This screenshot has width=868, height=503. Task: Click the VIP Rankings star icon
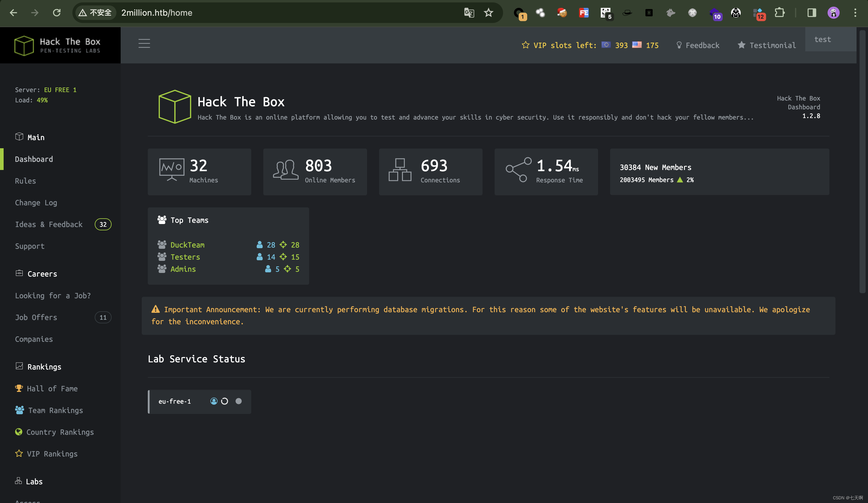(19, 454)
